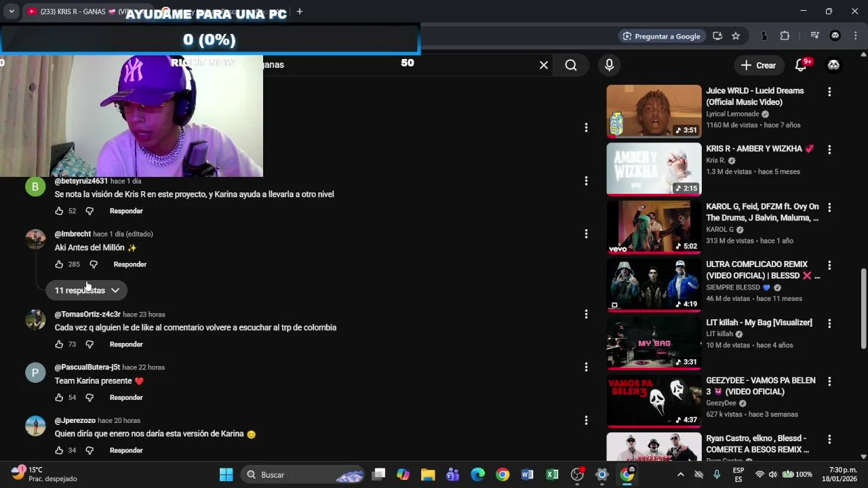Open options for ULTRA COMPLICADO REMIX video

click(829, 265)
